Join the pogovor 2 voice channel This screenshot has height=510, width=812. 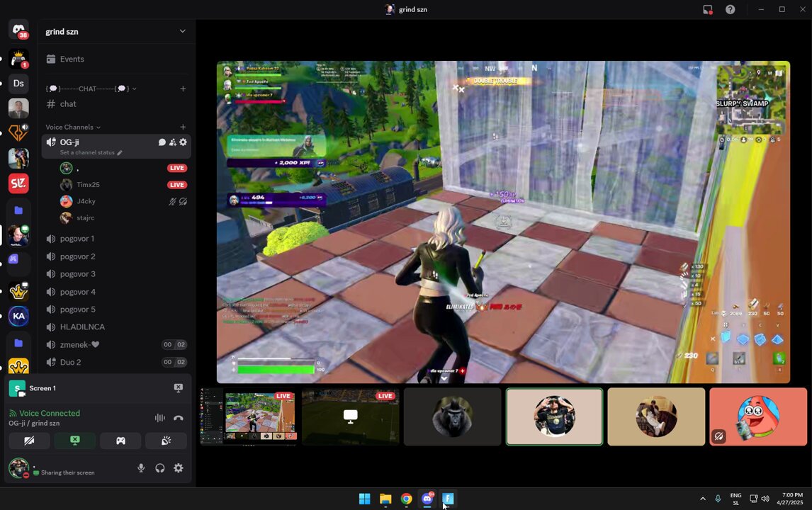tap(116, 256)
